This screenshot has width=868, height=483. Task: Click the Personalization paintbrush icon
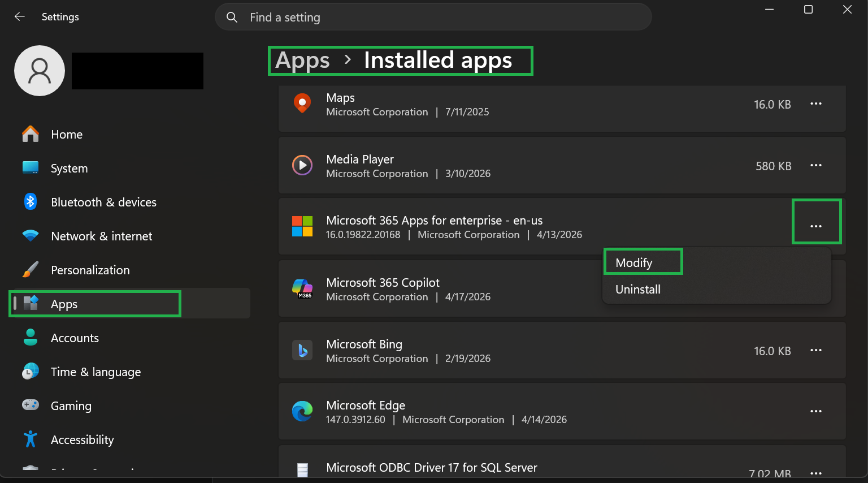pyautogui.click(x=31, y=270)
